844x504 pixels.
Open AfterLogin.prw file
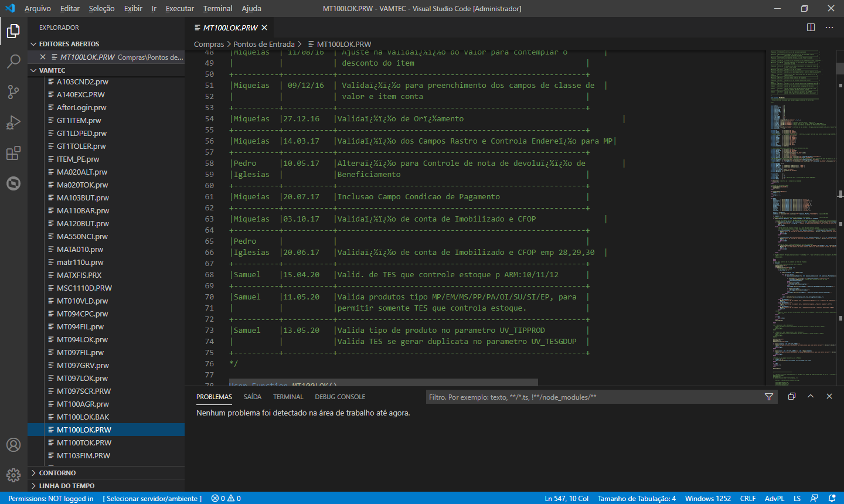point(106,107)
